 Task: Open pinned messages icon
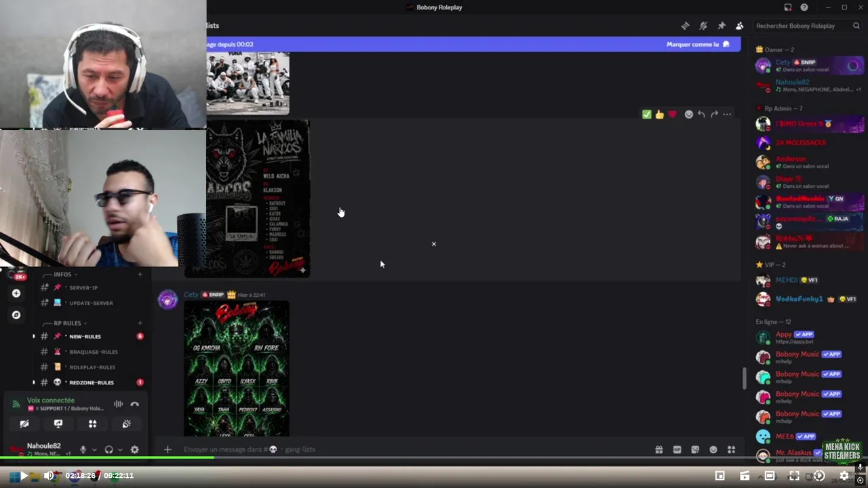click(x=722, y=26)
